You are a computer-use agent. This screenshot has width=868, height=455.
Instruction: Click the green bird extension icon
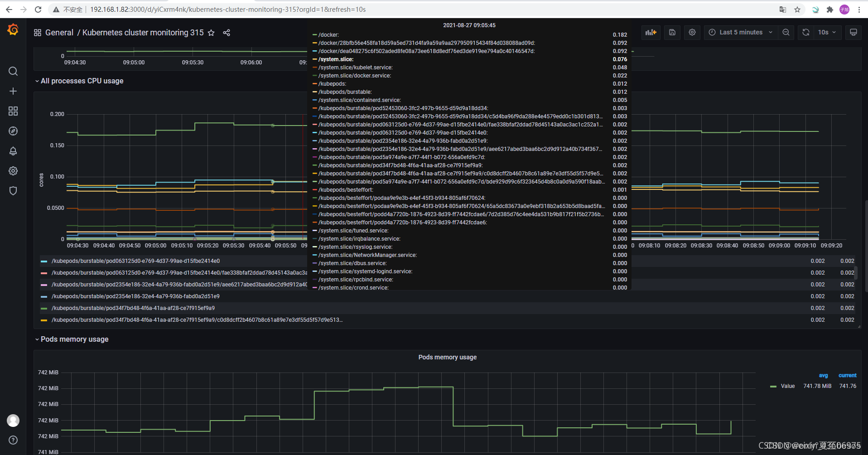(815, 10)
